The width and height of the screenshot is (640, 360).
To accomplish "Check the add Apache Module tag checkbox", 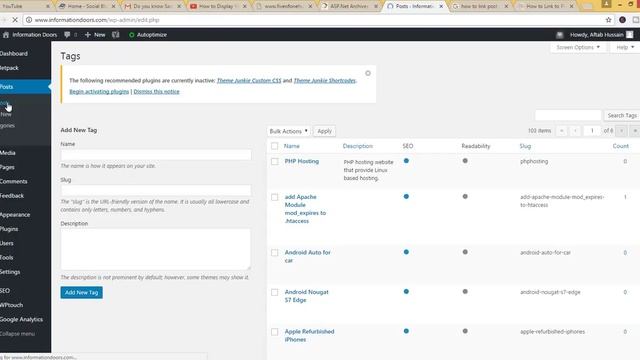I will [x=275, y=197].
